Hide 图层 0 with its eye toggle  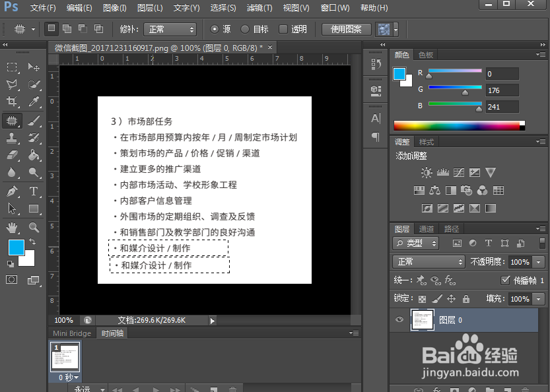pyautogui.click(x=399, y=320)
